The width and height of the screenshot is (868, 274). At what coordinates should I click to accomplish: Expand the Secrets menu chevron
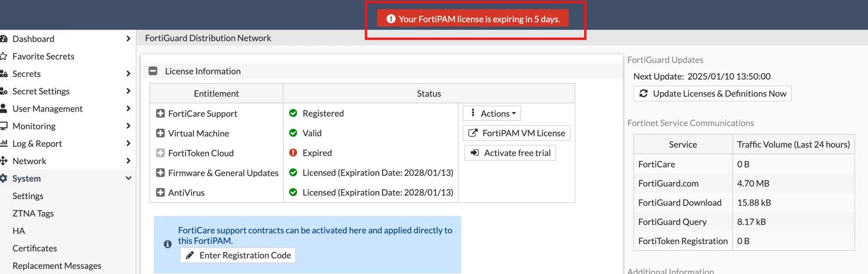[128, 74]
